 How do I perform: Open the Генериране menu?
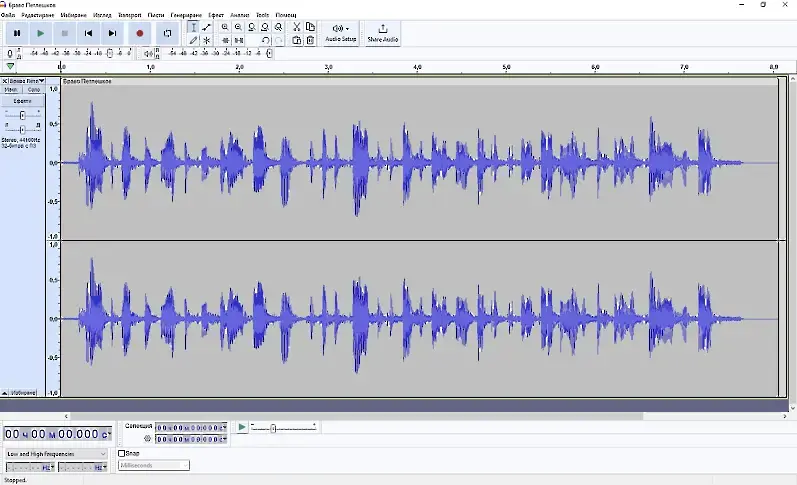click(186, 15)
